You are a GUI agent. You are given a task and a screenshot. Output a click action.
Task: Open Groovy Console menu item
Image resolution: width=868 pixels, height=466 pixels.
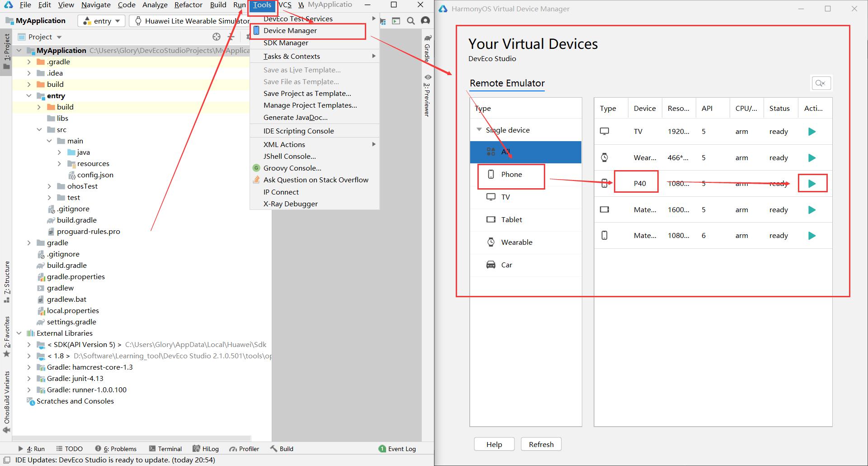pyautogui.click(x=315, y=168)
